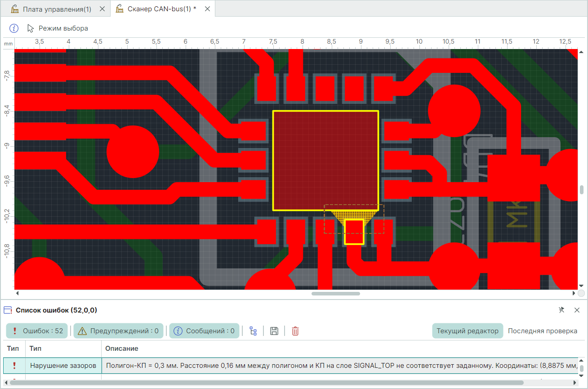Toggle the Предупреждений: 0 filter

pos(119,331)
